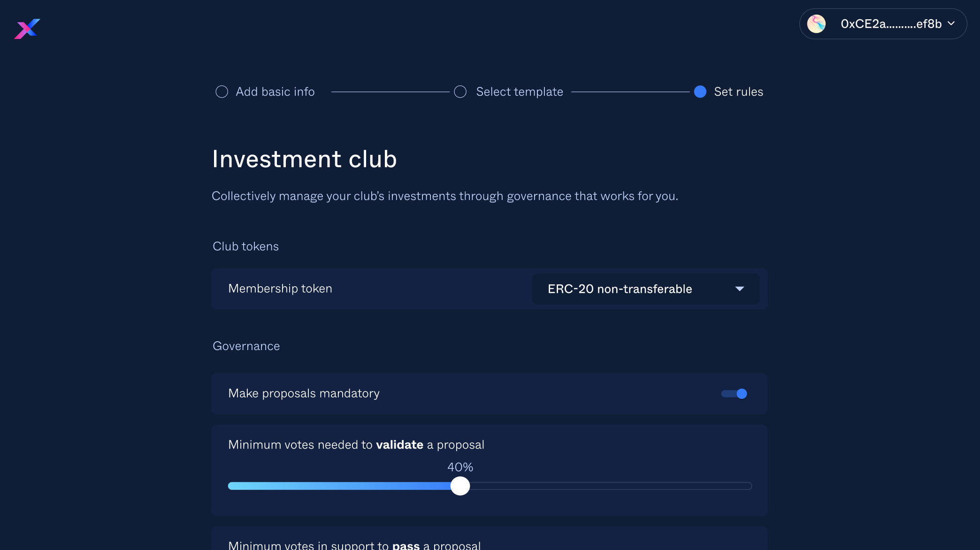The image size is (980, 550).
Task: Toggle Make proposals mandatory switch
Action: [x=735, y=394]
